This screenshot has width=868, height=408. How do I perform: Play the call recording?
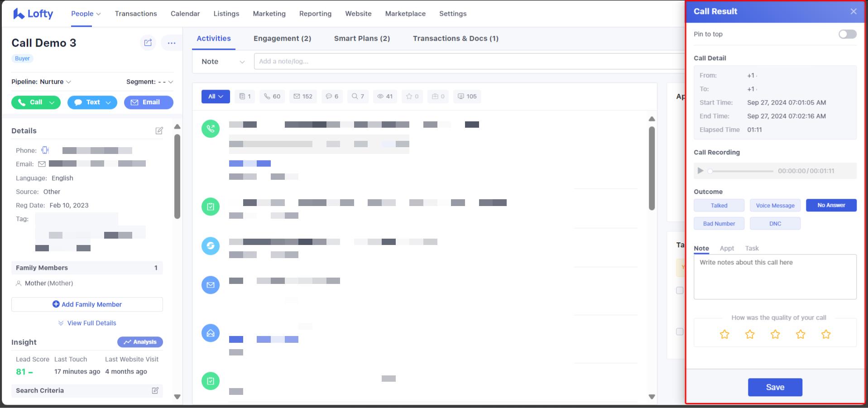click(700, 171)
